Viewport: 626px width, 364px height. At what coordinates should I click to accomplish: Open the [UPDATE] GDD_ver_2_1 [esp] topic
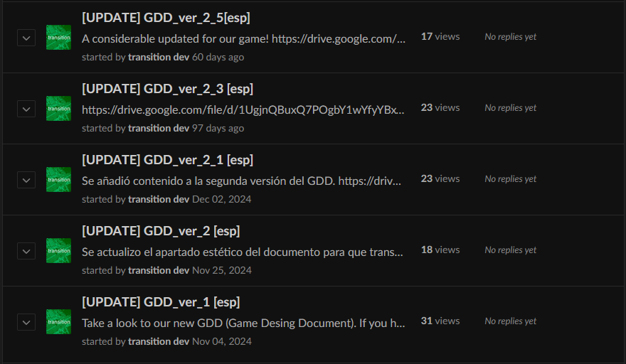[x=168, y=160]
